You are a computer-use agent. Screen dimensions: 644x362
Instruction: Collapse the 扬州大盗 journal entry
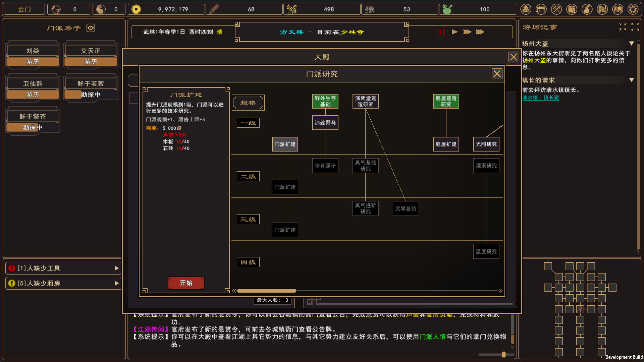[632, 43]
